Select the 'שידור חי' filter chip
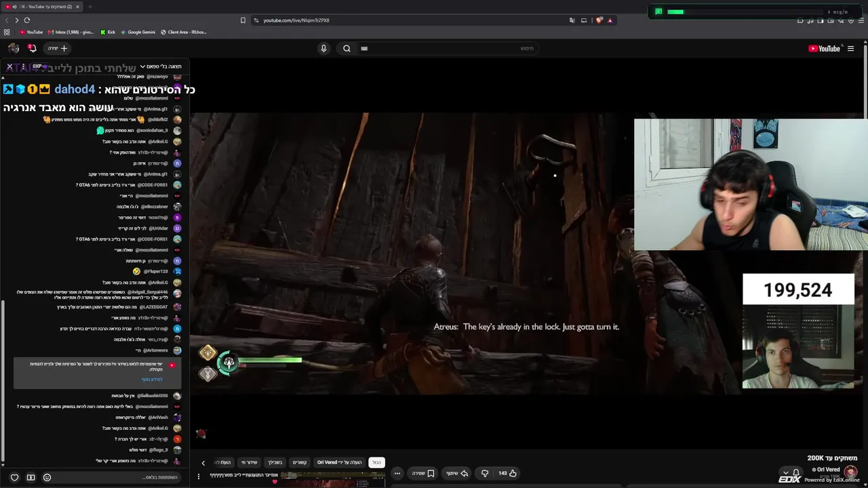This screenshot has height=488, width=868. 250,462
